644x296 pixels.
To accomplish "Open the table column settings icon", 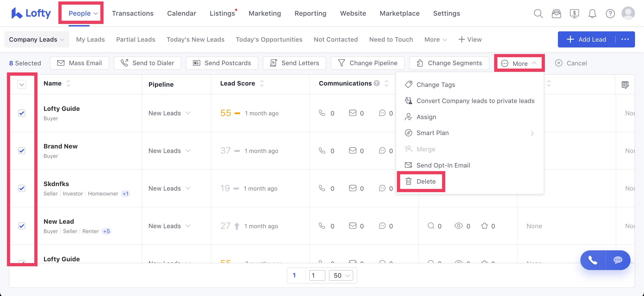I will [625, 85].
